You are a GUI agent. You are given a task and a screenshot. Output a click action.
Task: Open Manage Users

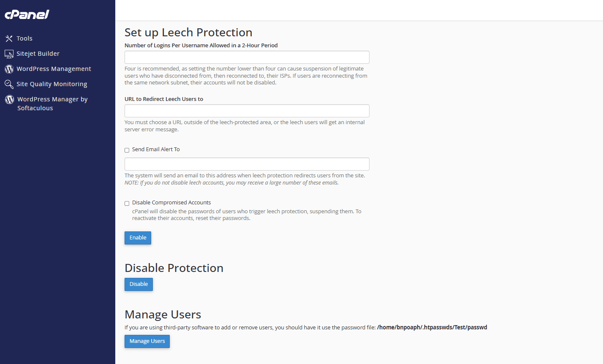(x=147, y=341)
